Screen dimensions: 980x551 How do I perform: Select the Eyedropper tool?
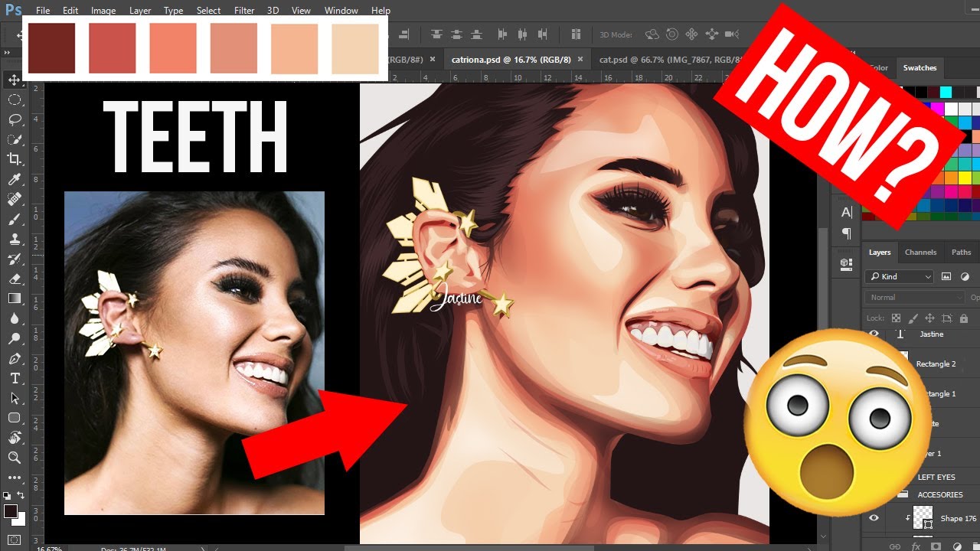pos(14,179)
